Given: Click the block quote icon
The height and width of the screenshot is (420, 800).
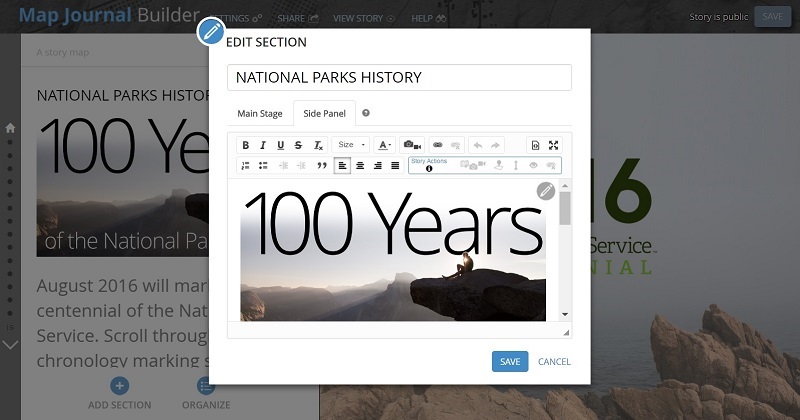Looking at the screenshot, I should [322, 165].
